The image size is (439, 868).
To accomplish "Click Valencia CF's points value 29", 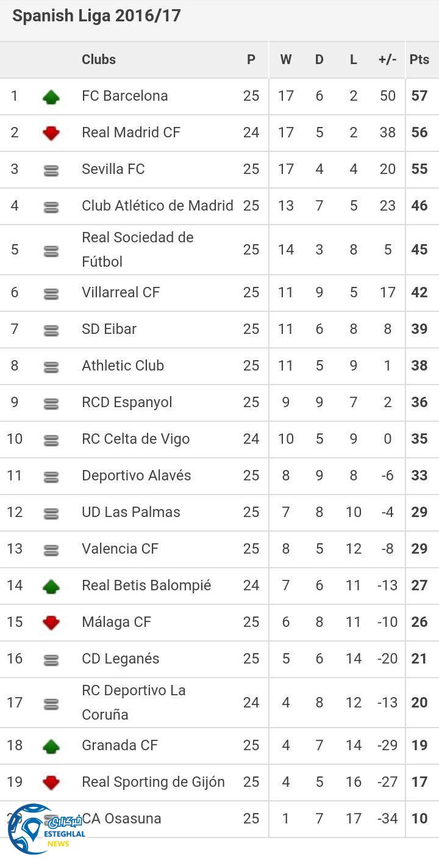I will tap(419, 549).
